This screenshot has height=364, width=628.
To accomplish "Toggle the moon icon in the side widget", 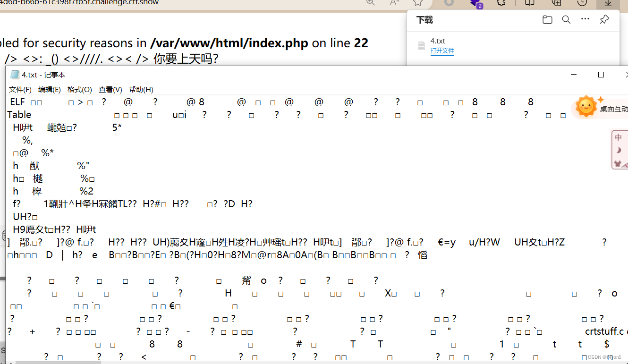I will click(619, 149).
